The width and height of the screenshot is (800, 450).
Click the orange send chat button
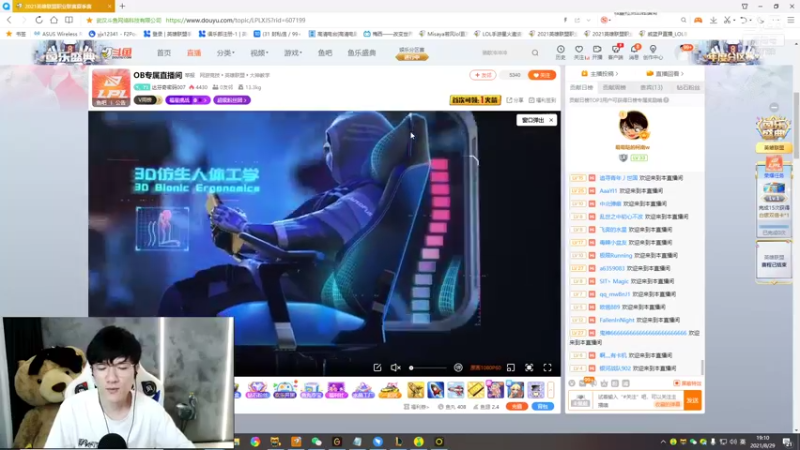click(x=692, y=401)
